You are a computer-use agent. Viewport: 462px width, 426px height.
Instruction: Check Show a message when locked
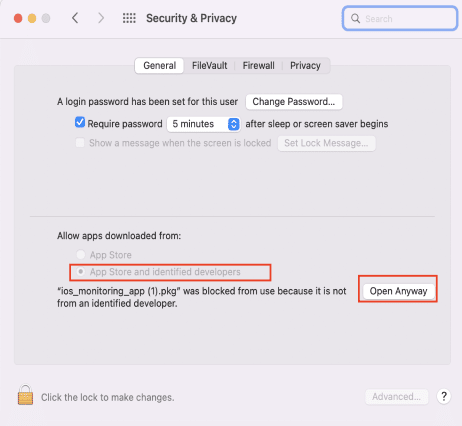80,143
